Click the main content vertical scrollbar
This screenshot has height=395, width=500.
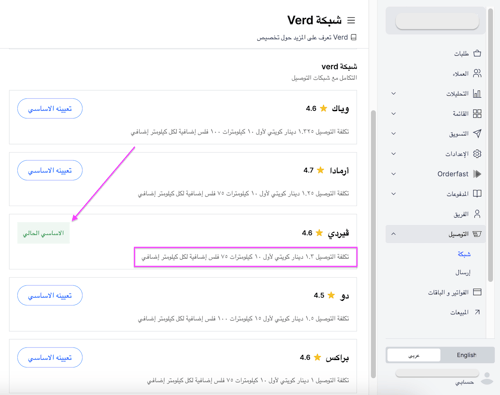tap(373, 243)
